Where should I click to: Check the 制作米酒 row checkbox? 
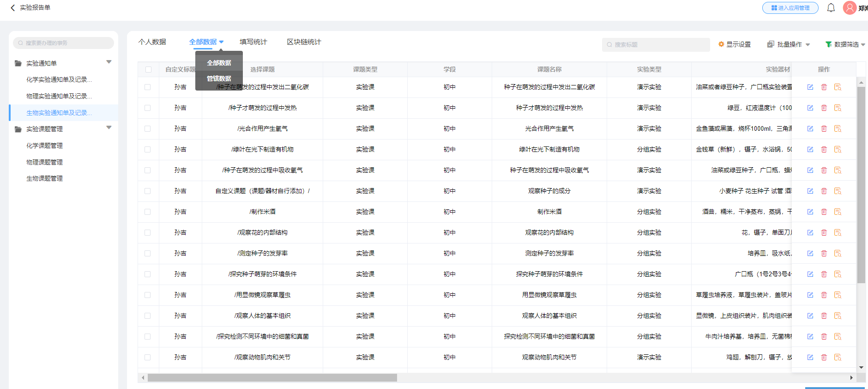pos(148,212)
